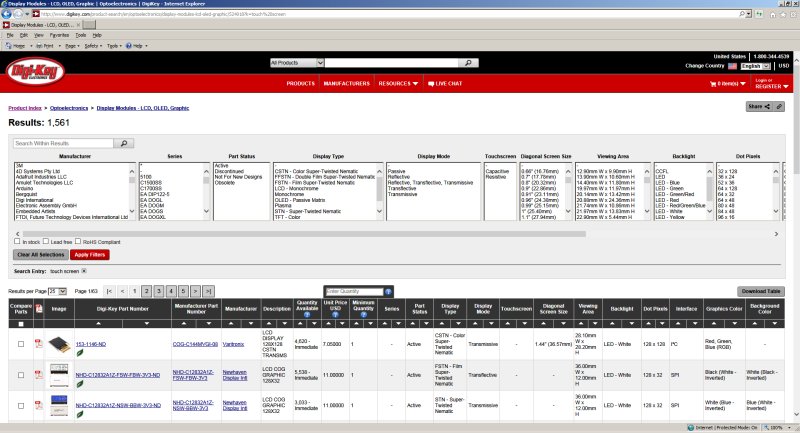Open the Favorites menu in browser
Screen dimensions: 800x433
pyautogui.click(x=58, y=34)
